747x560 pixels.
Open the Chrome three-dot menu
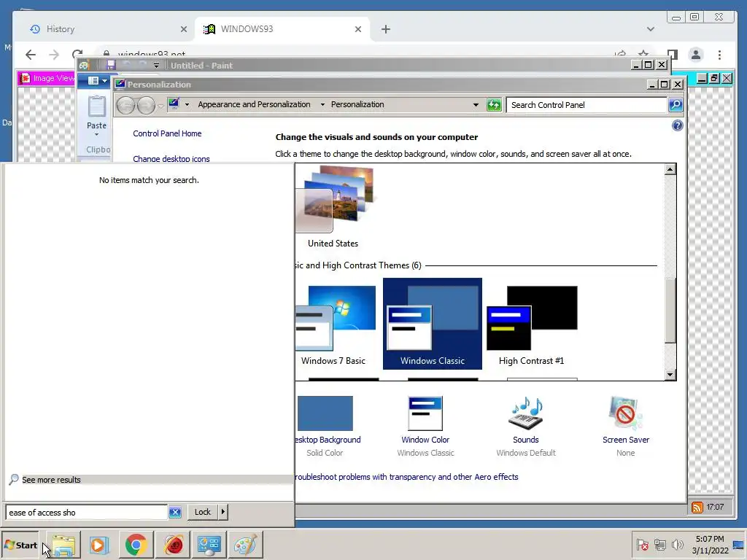(x=720, y=55)
